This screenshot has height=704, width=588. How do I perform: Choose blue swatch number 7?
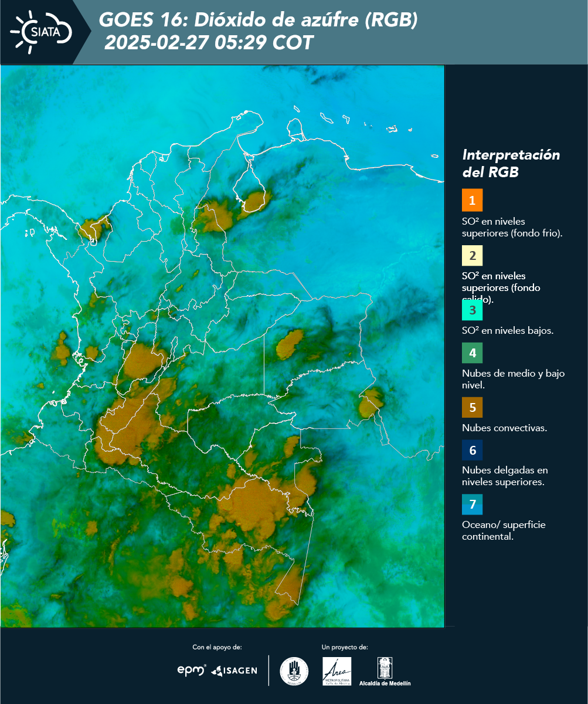point(472,505)
